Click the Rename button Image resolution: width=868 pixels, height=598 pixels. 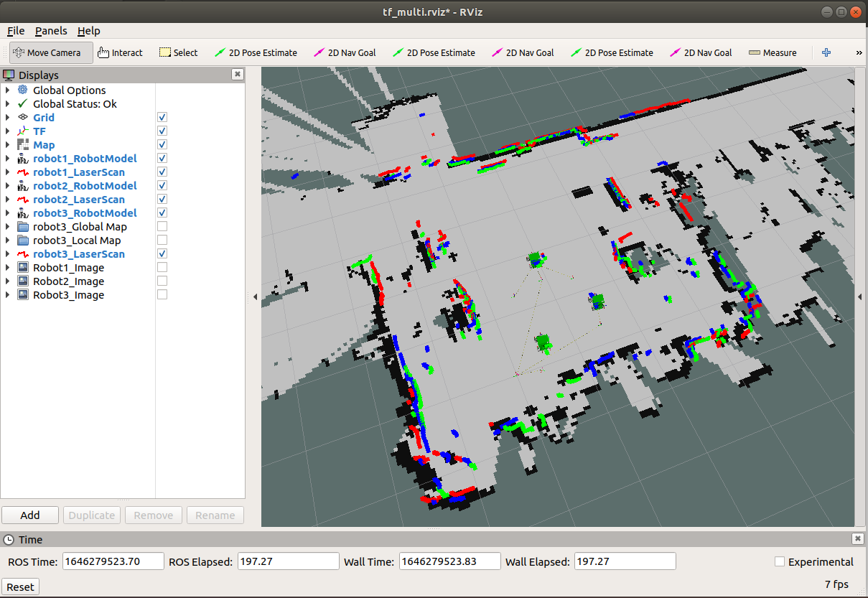[215, 515]
